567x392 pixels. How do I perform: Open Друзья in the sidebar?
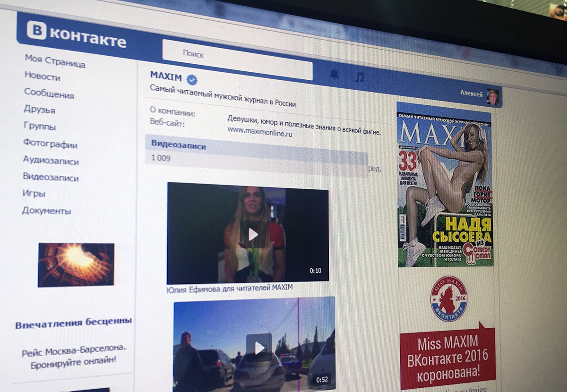pos(39,110)
